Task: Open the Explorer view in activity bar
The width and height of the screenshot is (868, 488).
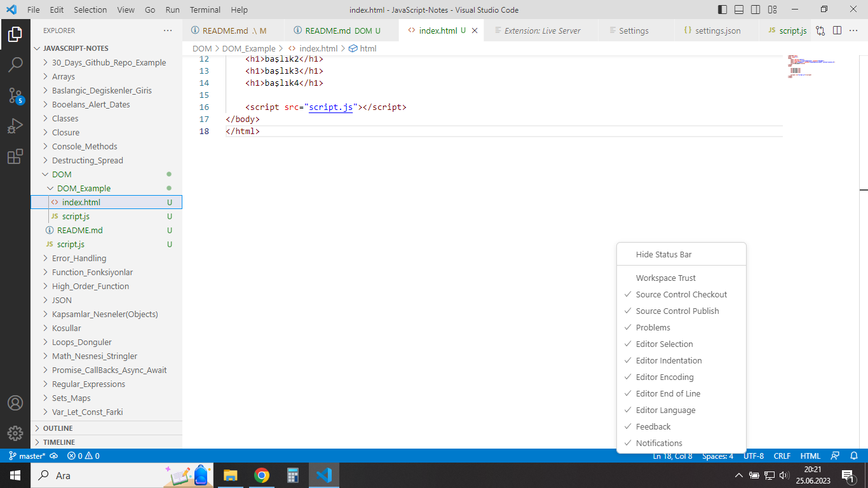Action: click(15, 34)
